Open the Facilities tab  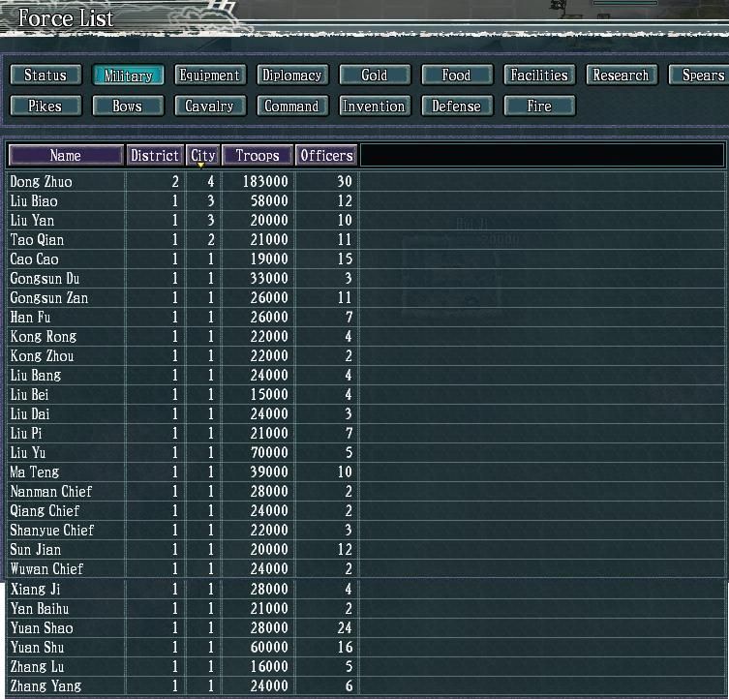538,76
